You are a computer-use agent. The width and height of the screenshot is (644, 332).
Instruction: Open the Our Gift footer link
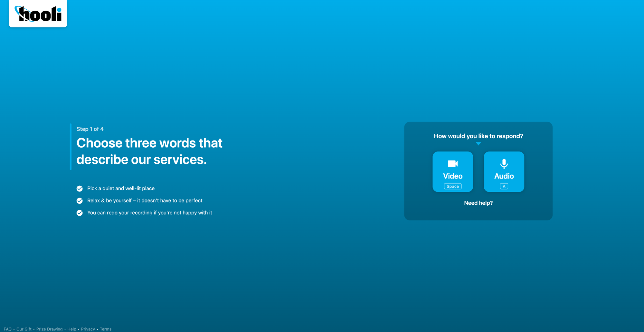click(x=24, y=329)
